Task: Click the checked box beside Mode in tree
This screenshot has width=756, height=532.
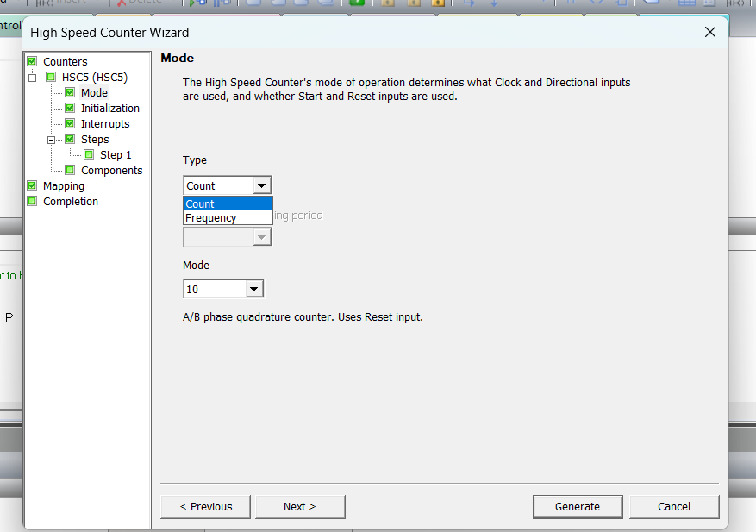Action: [70, 93]
